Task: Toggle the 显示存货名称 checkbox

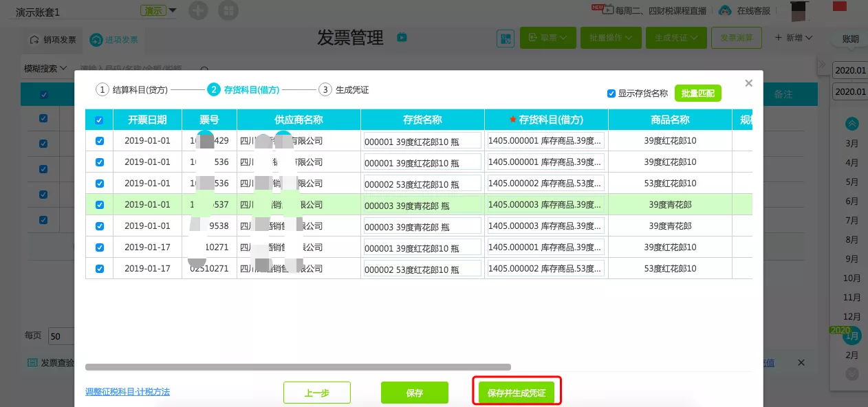Action: [611, 93]
